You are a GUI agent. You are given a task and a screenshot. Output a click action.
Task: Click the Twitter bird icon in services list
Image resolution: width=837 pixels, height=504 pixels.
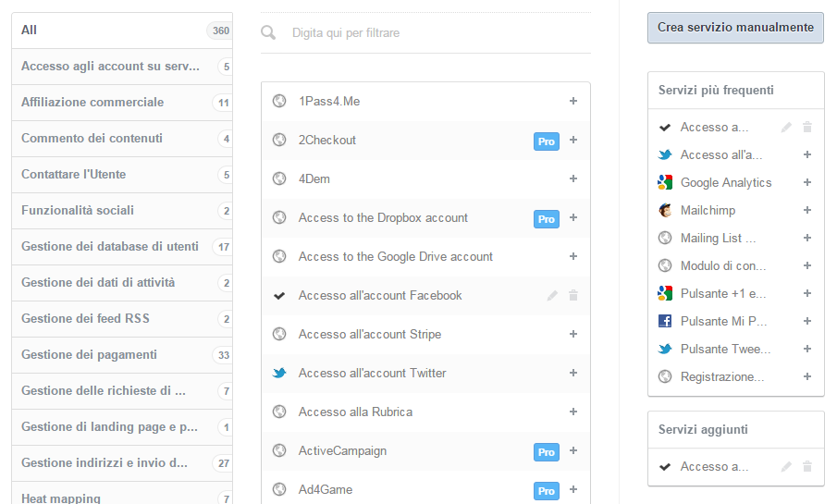[279, 373]
